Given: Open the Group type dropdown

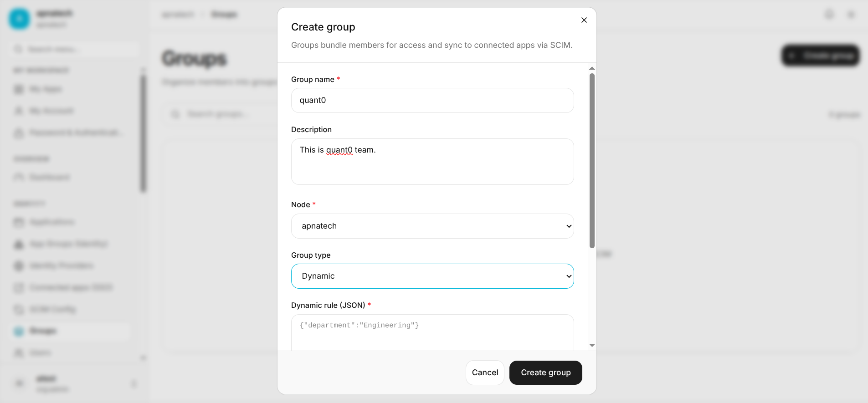Looking at the screenshot, I should 432,276.
